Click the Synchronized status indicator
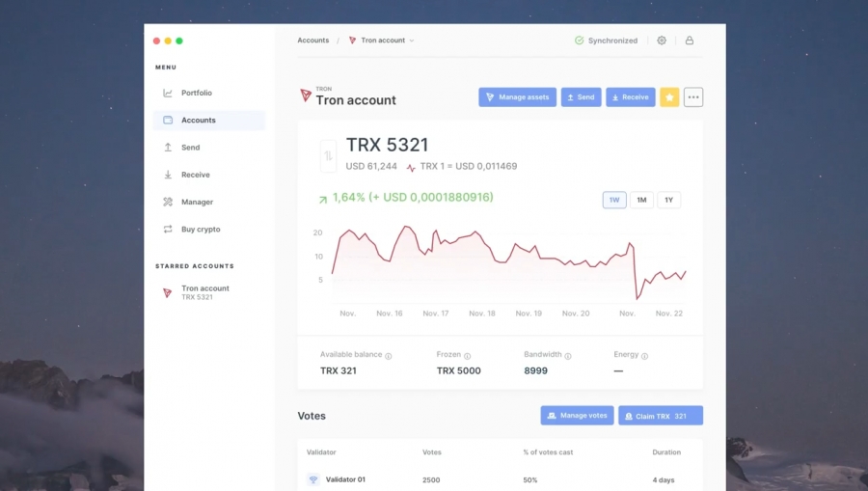The width and height of the screenshot is (868, 491). coord(607,41)
